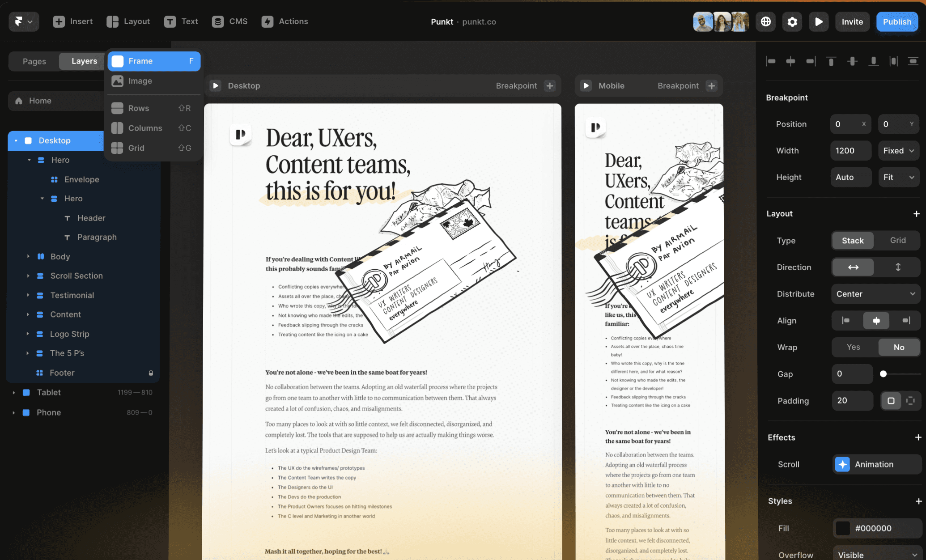
Task: Set Direction to horizontal
Action: point(853,267)
